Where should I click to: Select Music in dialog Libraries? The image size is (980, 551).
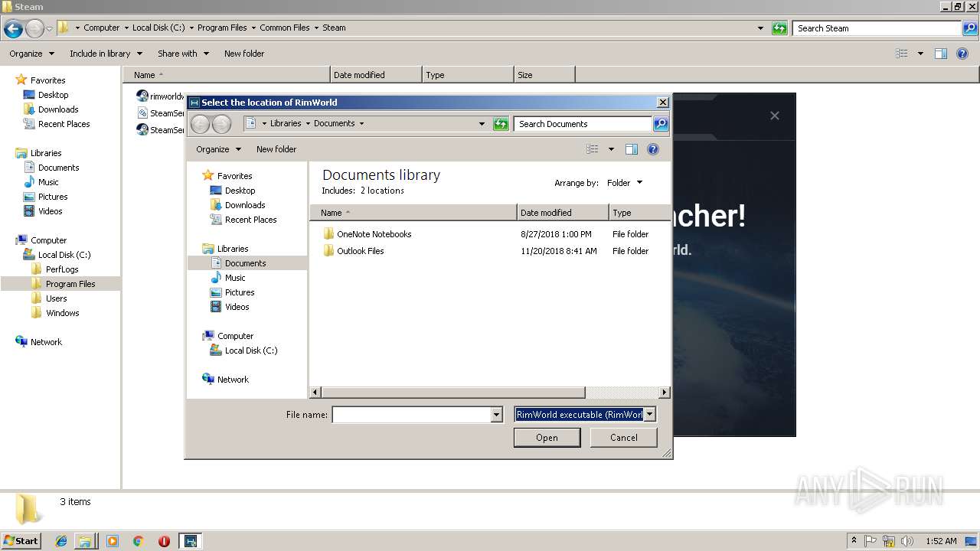click(x=235, y=278)
